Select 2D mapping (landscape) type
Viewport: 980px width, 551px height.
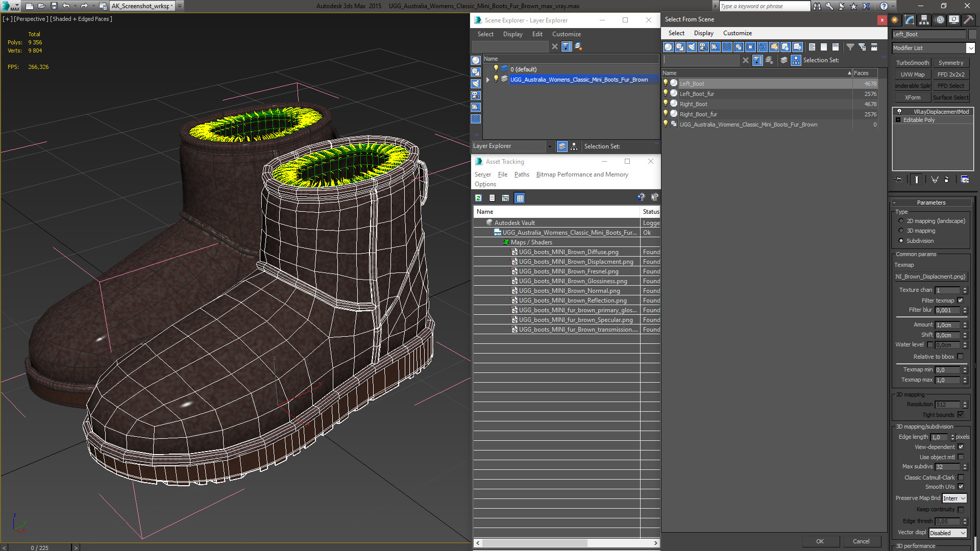(x=901, y=221)
